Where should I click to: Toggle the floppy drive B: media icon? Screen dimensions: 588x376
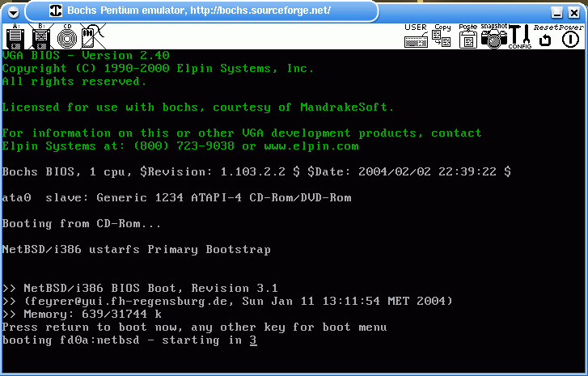click(41, 36)
